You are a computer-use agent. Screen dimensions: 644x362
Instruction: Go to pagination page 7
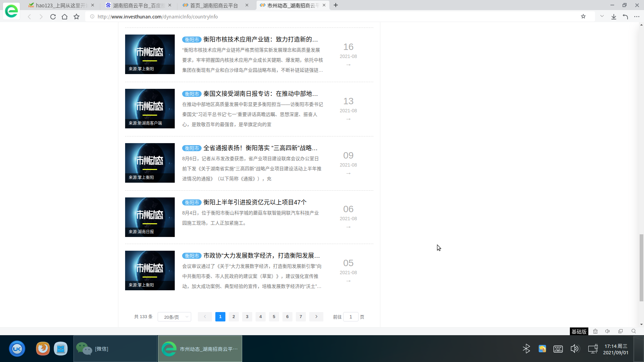pos(301,317)
